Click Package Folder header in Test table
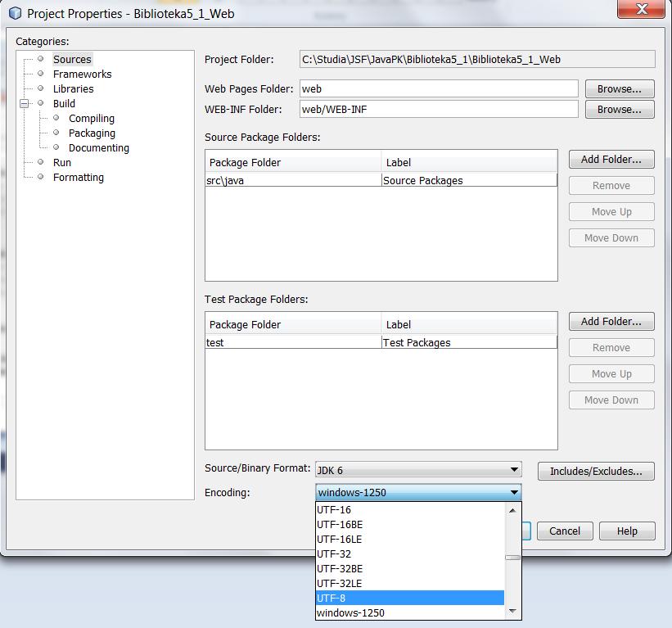 [x=293, y=324]
